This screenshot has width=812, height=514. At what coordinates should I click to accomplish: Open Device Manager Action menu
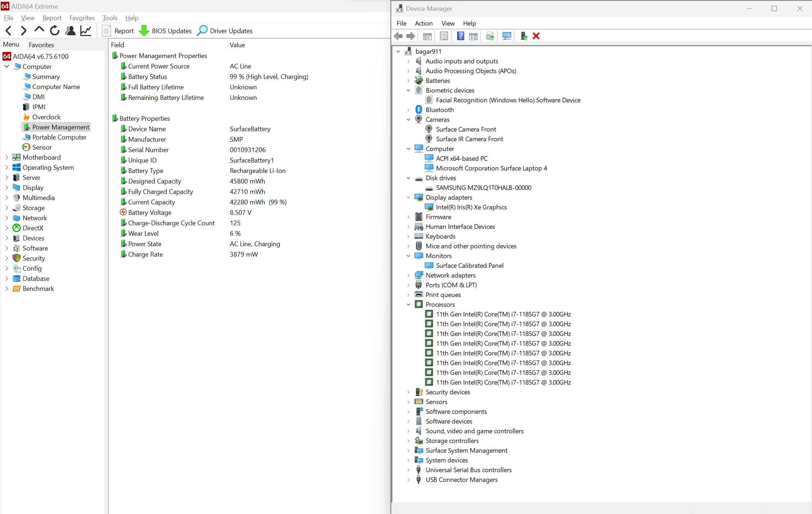tap(424, 23)
